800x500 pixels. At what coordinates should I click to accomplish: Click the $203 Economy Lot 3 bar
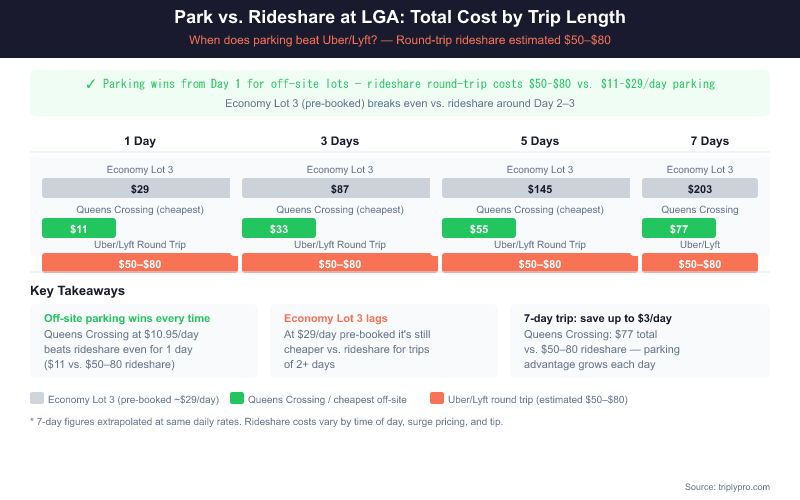[700, 188]
